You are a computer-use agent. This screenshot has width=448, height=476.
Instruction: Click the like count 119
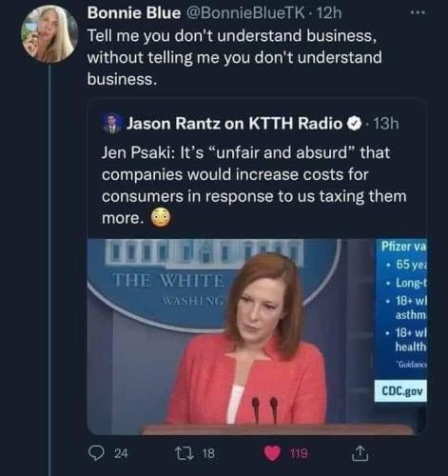[299, 453]
